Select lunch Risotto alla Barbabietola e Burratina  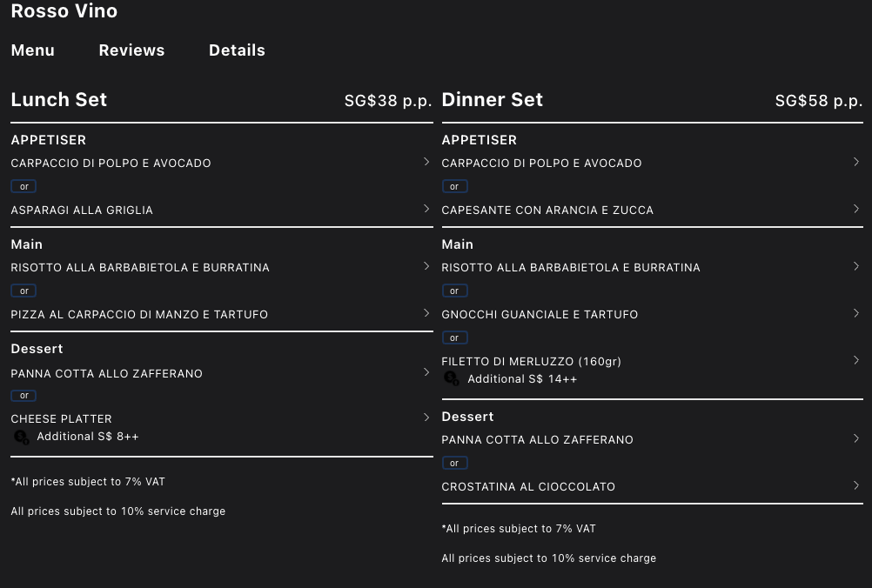point(140,268)
